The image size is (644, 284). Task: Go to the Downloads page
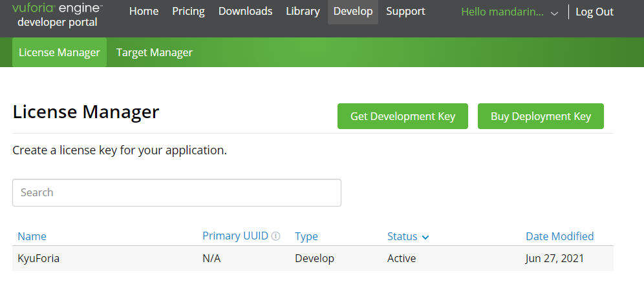click(245, 12)
